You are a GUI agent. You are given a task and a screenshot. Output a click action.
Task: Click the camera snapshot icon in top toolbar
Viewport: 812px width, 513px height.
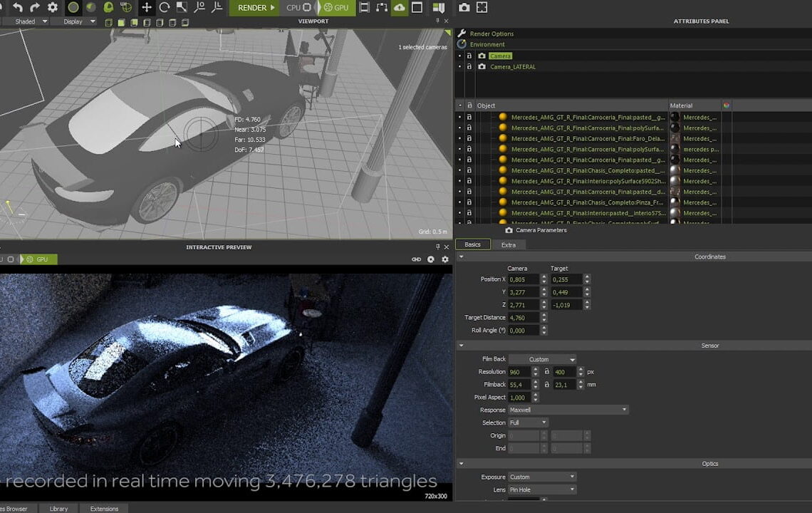click(x=464, y=8)
